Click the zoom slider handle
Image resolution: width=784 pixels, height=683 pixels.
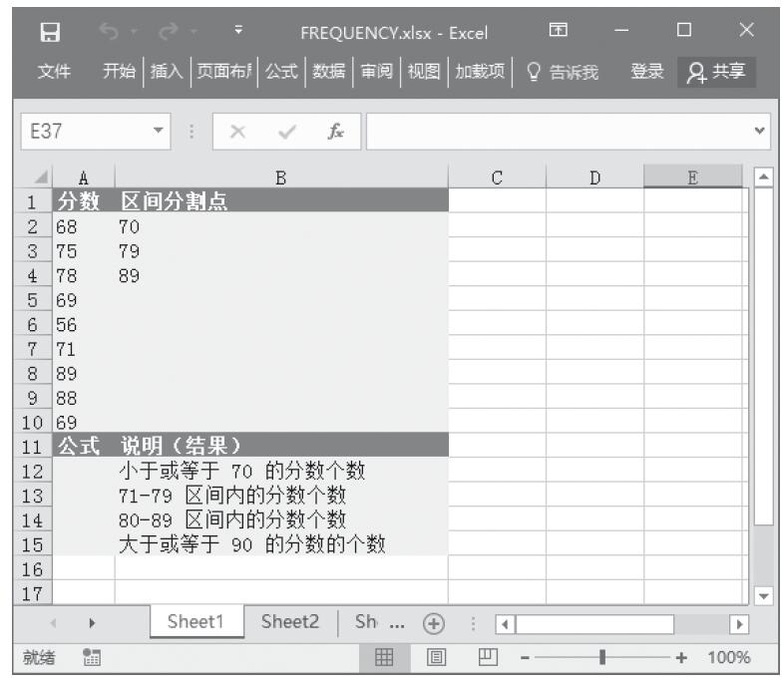click(x=600, y=657)
